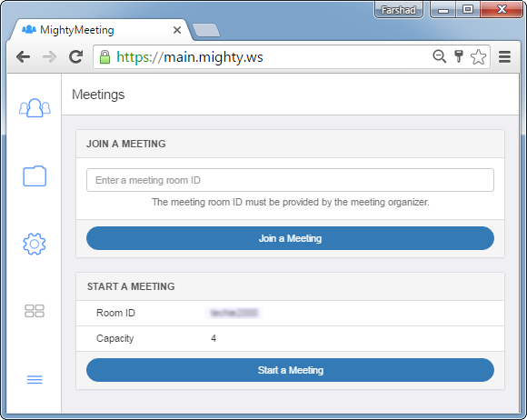Click the browser back arrow
The width and height of the screenshot is (527, 420).
point(24,57)
